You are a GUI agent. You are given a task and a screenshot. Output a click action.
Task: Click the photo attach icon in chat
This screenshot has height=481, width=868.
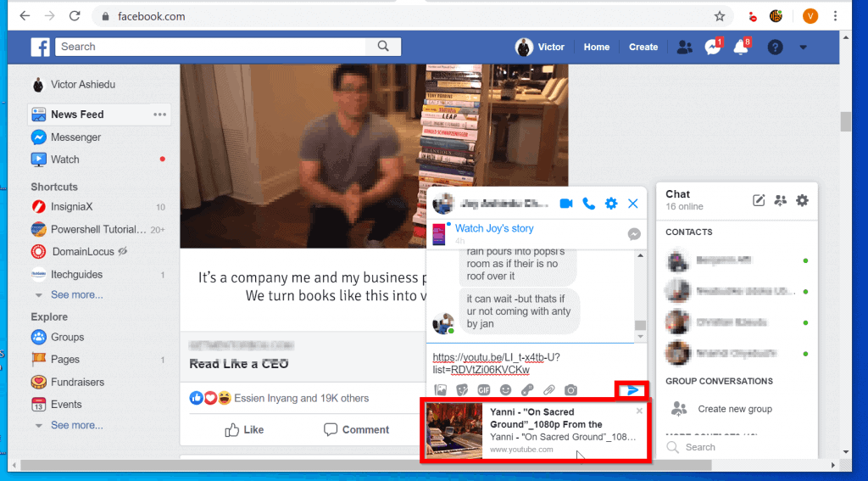pos(440,390)
